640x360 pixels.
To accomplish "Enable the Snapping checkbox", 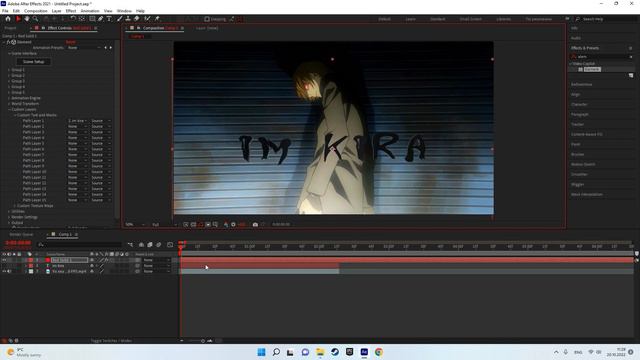I will click(x=207, y=19).
